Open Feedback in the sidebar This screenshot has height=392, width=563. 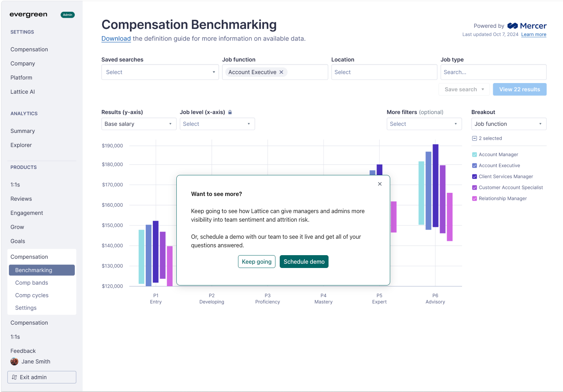point(23,351)
